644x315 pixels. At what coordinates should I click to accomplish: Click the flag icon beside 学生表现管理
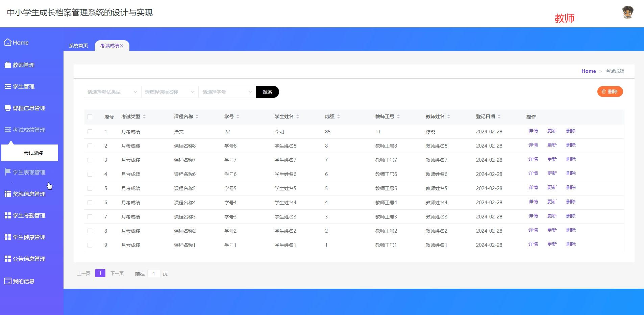[x=8, y=172]
